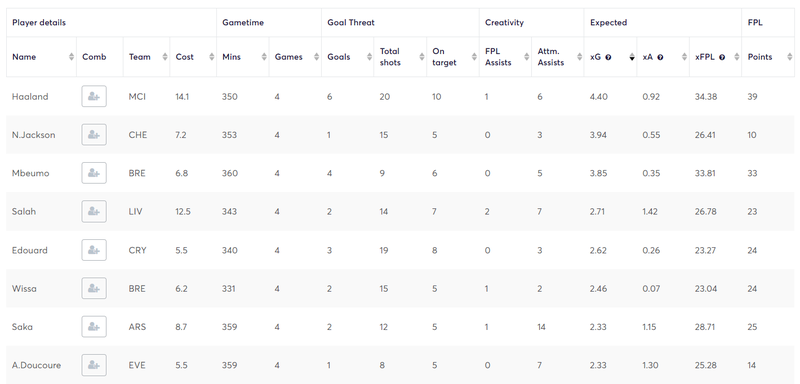
Task: Click Haaland's xG value 4.40
Action: point(598,96)
